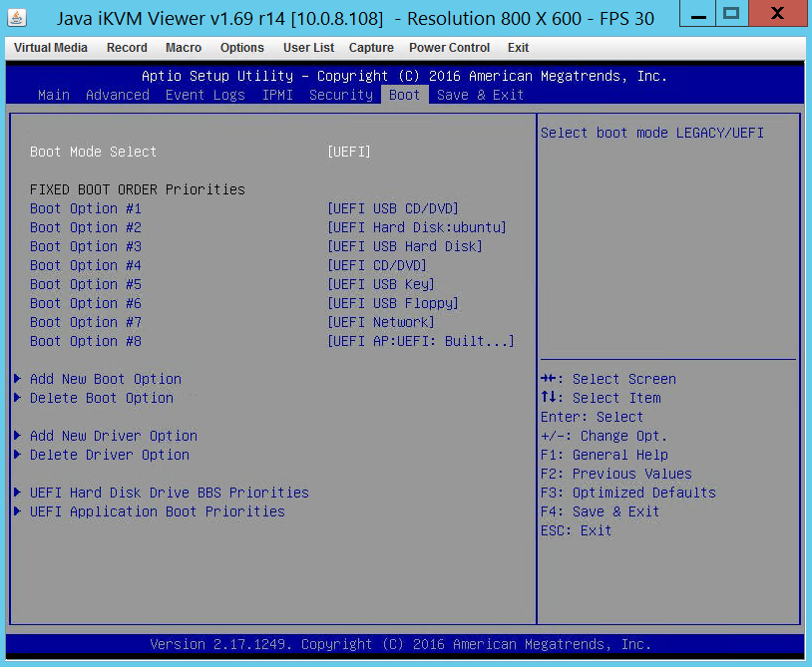Switch to the Save & Exit tab
812x667 pixels.
pyautogui.click(x=480, y=95)
